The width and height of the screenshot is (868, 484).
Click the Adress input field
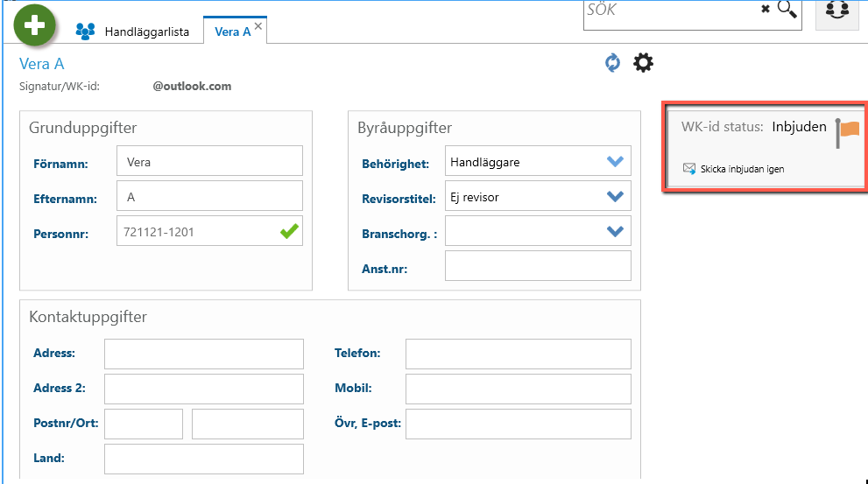coord(204,354)
